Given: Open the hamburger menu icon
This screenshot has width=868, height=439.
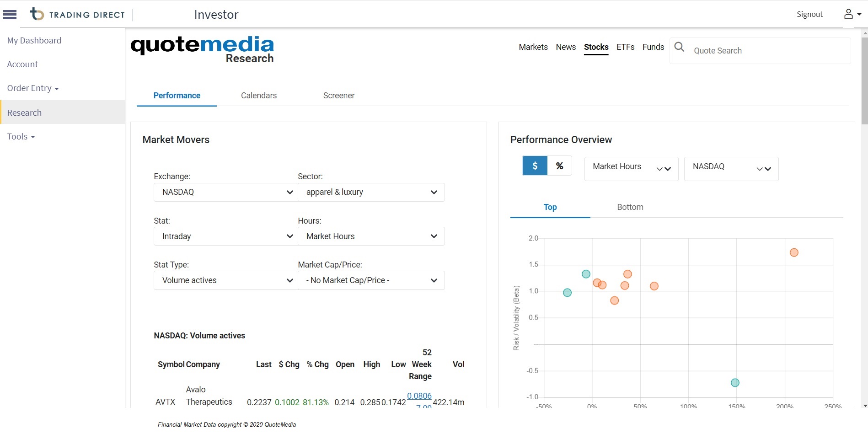Looking at the screenshot, I should (x=10, y=15).
